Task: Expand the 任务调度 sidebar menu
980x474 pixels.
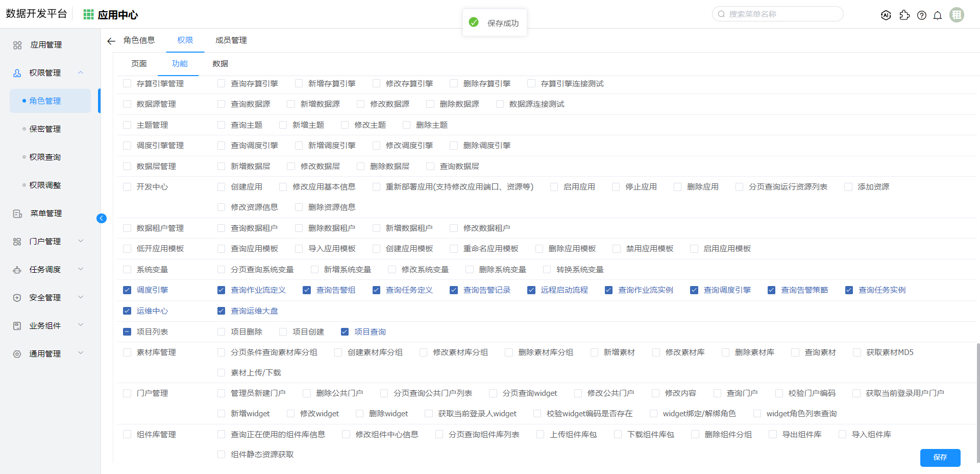Action: [81, 269]
